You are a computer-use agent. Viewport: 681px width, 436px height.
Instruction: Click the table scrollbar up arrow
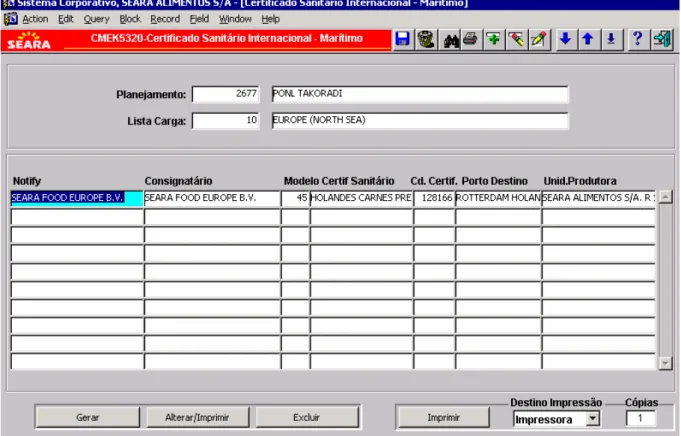[x=665, y=197]
